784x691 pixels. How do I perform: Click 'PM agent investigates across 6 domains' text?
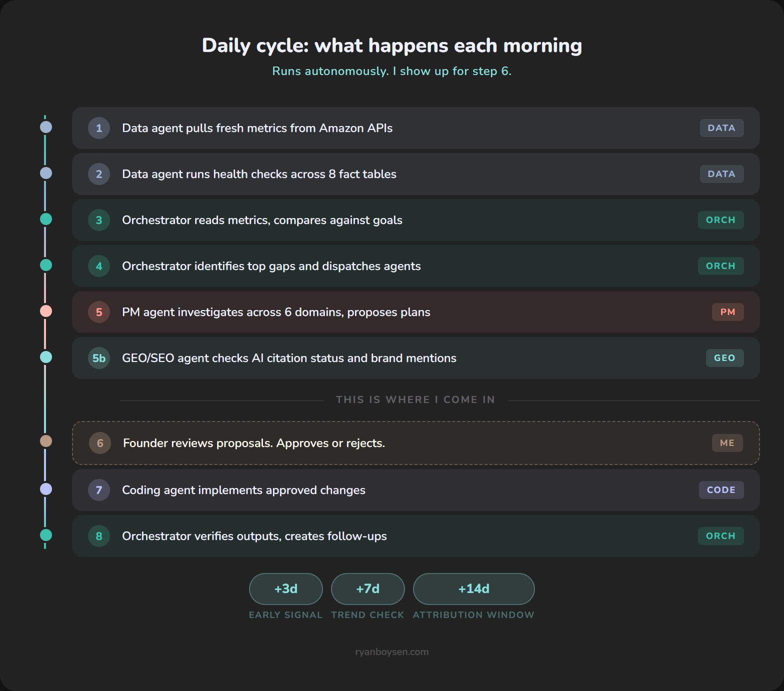(231, 312)
